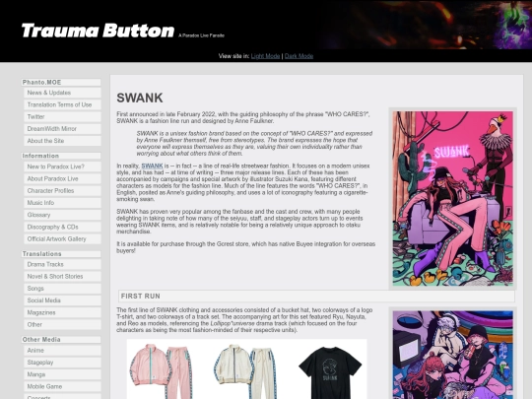Open New to Paradox Live? page
The image size is (532, 399).
[62, 166]
